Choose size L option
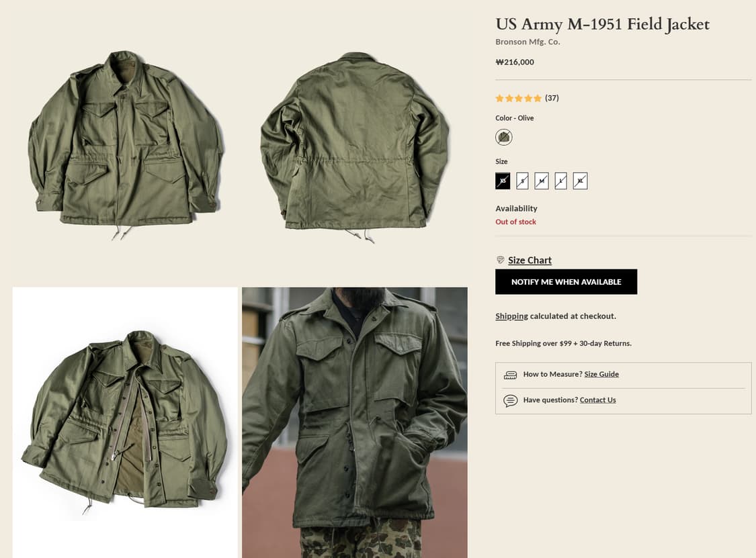This screenshot has height=558, width=756. 561,181
